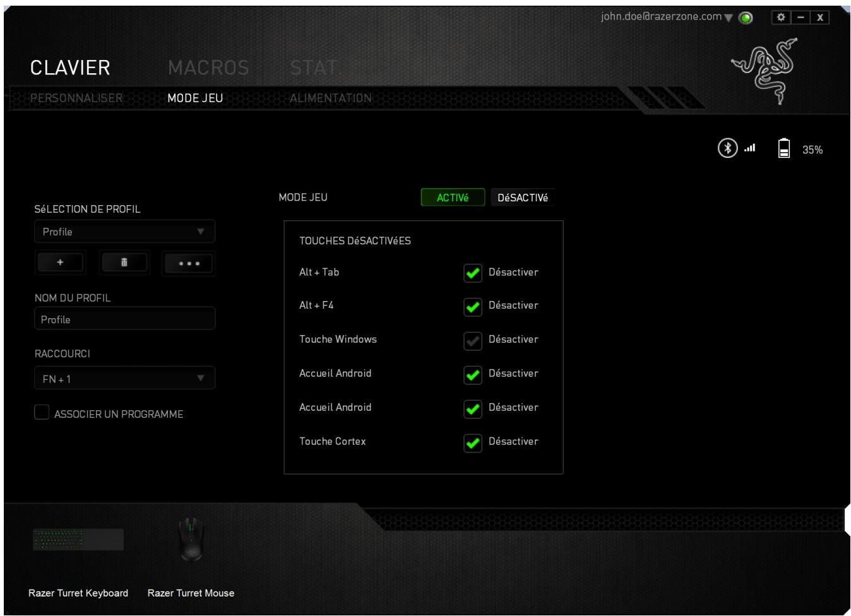Screen dimensions: 851x616
Task: Switch to the Macros tab
Action: pyautogui.click(x=208, y=68)
